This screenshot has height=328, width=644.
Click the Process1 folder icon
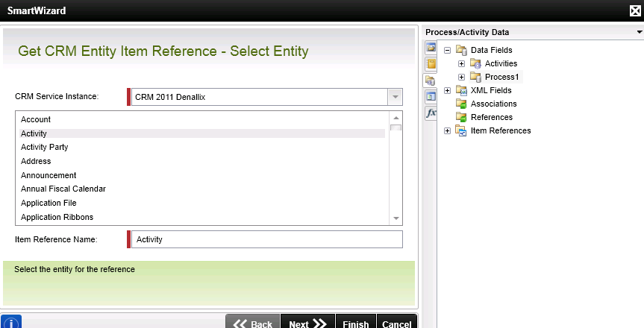pos(475,77)
